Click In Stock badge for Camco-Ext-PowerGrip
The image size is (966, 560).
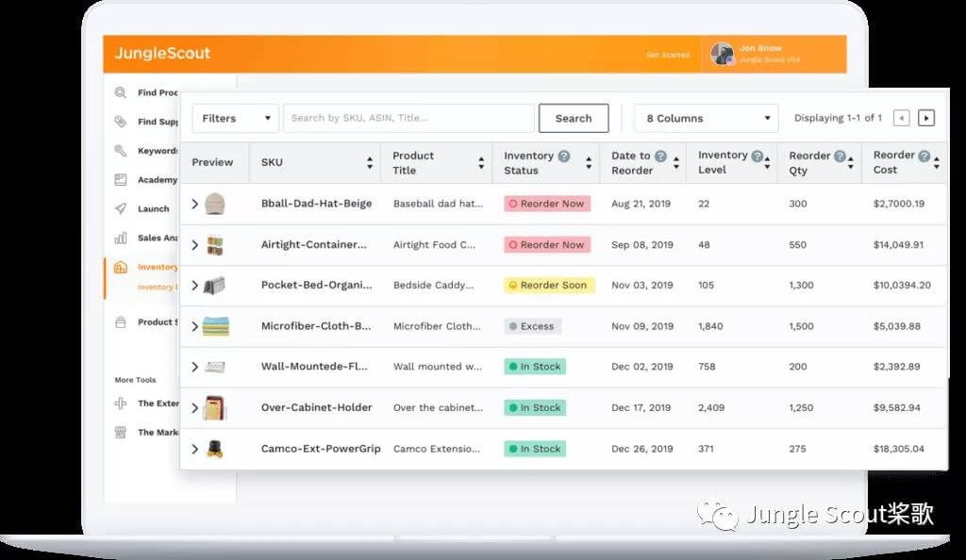[535, 450]
